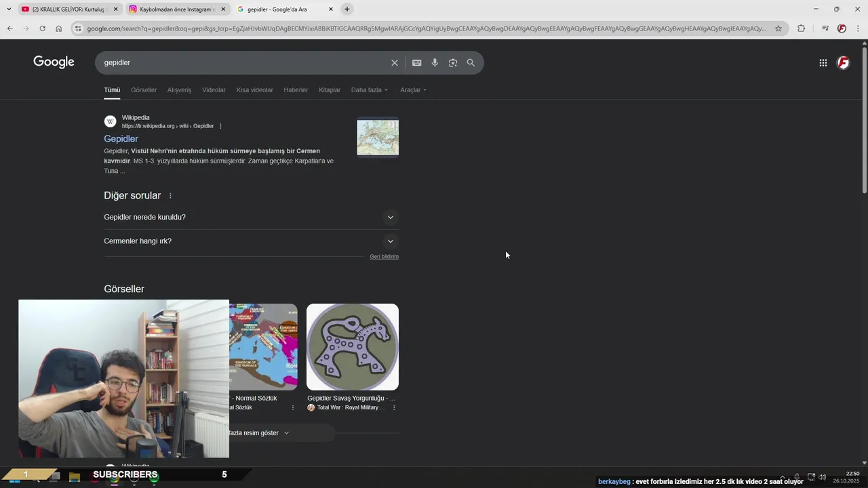Open options beside the Diğer sorular heading
868x488 pixels.
[x=170, y=196]
